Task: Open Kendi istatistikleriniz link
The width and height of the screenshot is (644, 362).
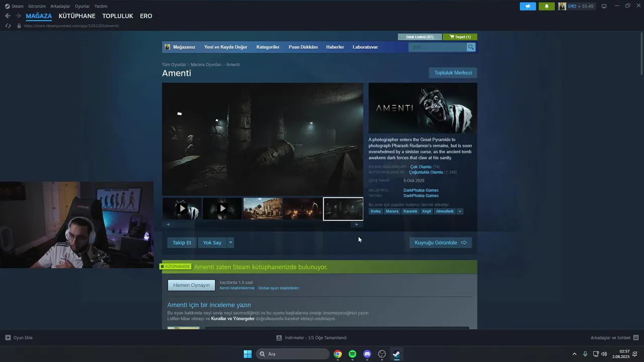Action: (x=237, y=288)
